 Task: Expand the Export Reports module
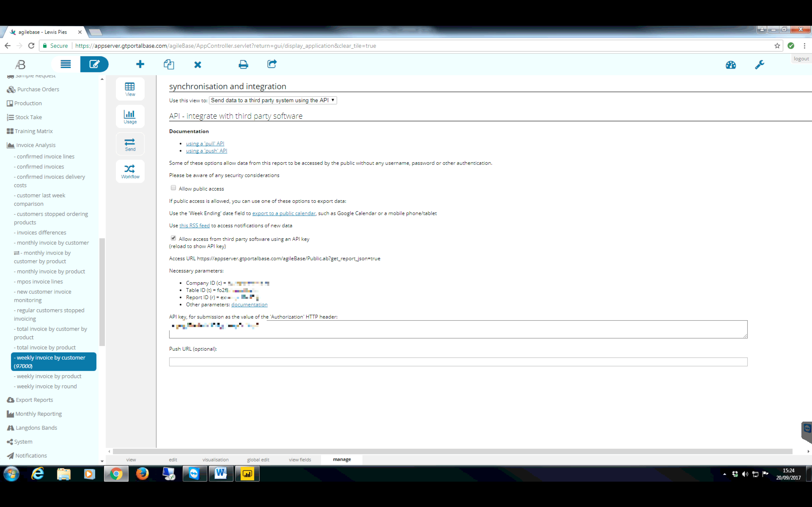click(34, 400)
